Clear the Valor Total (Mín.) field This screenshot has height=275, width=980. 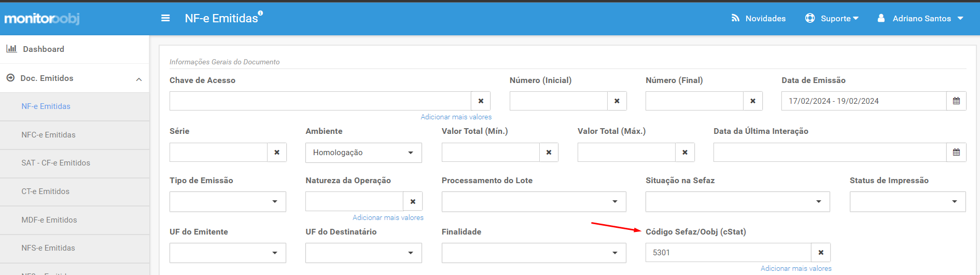point(549,153)
